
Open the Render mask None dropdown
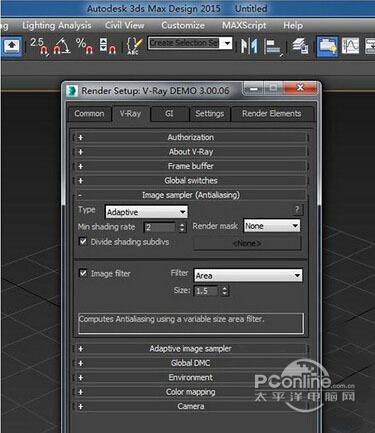click(272, 226)
